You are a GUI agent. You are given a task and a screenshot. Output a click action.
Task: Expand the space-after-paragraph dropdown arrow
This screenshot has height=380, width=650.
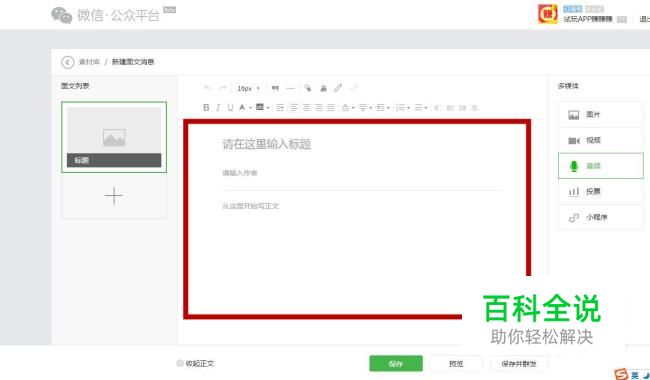coord(371,108)
